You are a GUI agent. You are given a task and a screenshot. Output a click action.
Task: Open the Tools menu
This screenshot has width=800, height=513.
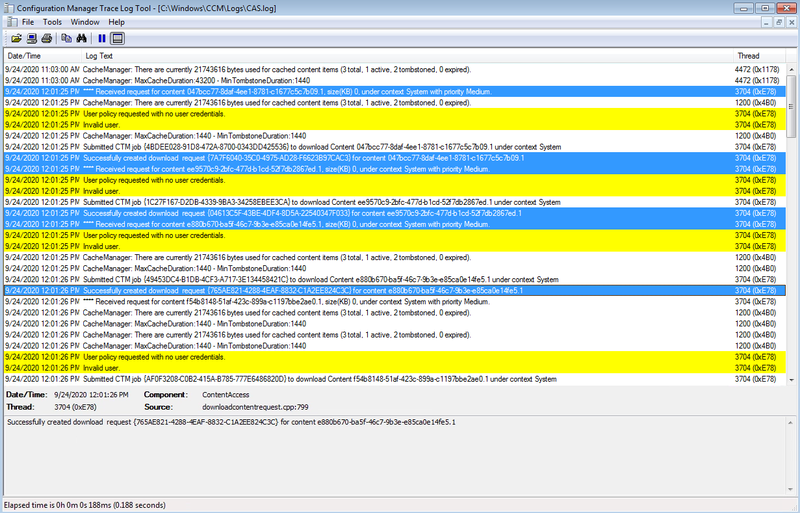52,21
